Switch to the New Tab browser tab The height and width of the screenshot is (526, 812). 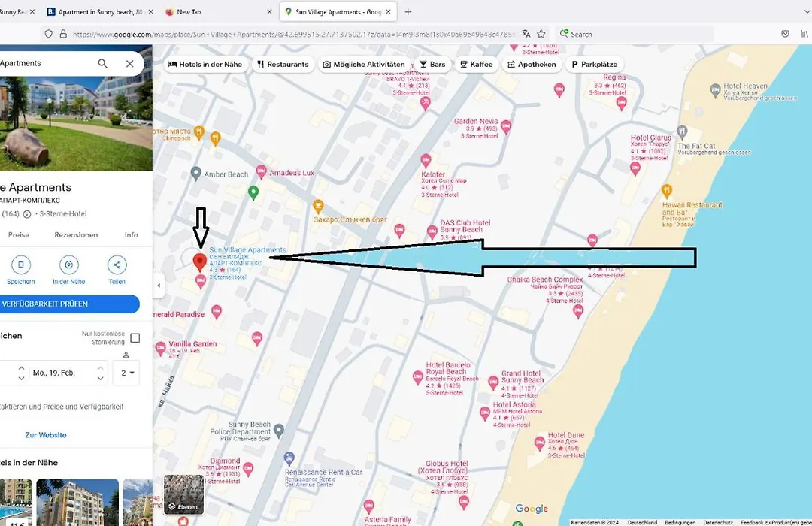217,11
